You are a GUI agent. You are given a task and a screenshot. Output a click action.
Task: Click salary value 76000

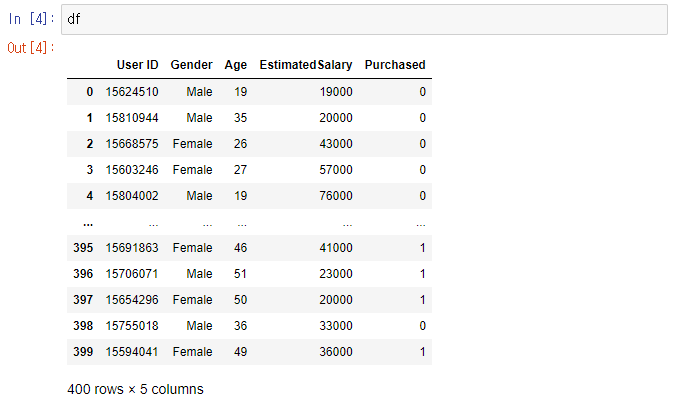point(336,196)
